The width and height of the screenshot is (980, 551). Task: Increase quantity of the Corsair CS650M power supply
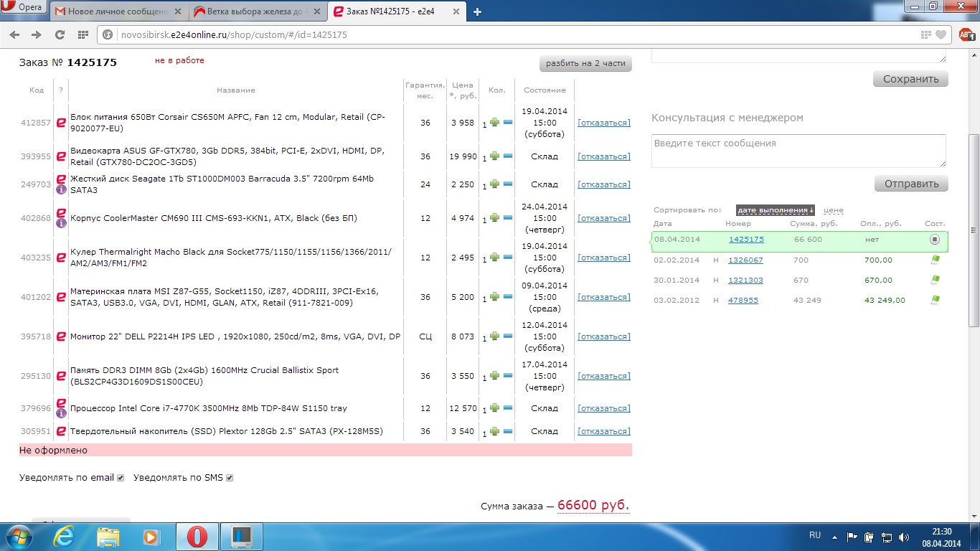pos(494,123)
